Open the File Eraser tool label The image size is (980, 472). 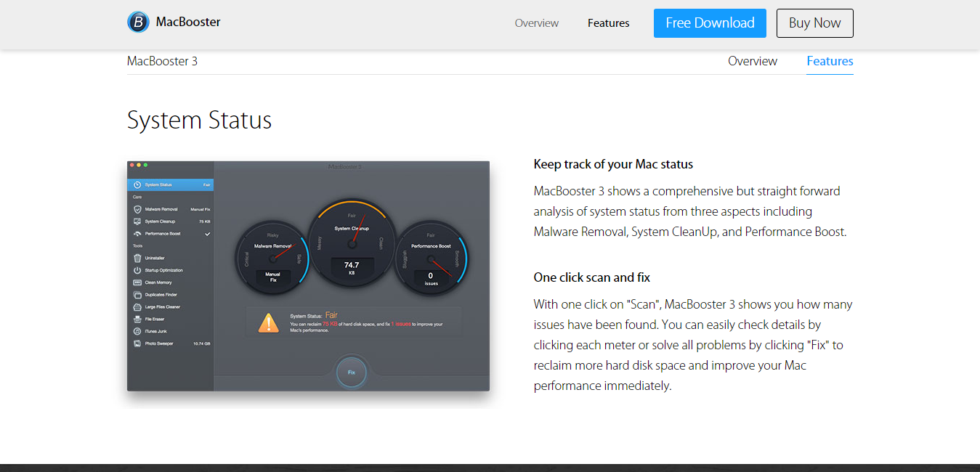155,320
